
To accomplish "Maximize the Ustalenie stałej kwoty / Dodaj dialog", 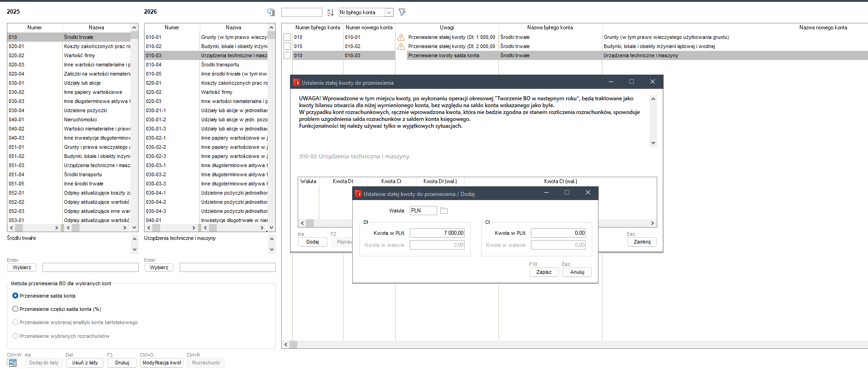I will tap(567, 193).
